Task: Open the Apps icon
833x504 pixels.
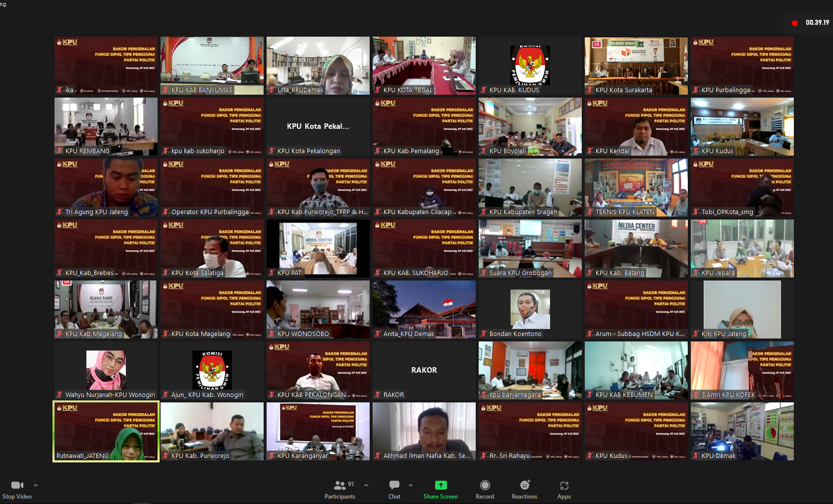Action: pyautogui.click(x=564, y=485)
